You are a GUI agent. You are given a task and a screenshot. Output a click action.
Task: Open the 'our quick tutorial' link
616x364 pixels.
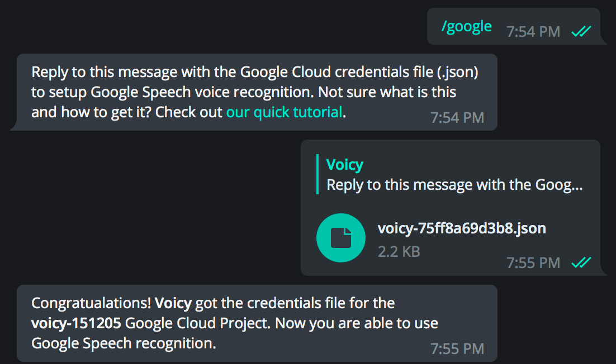285,112
